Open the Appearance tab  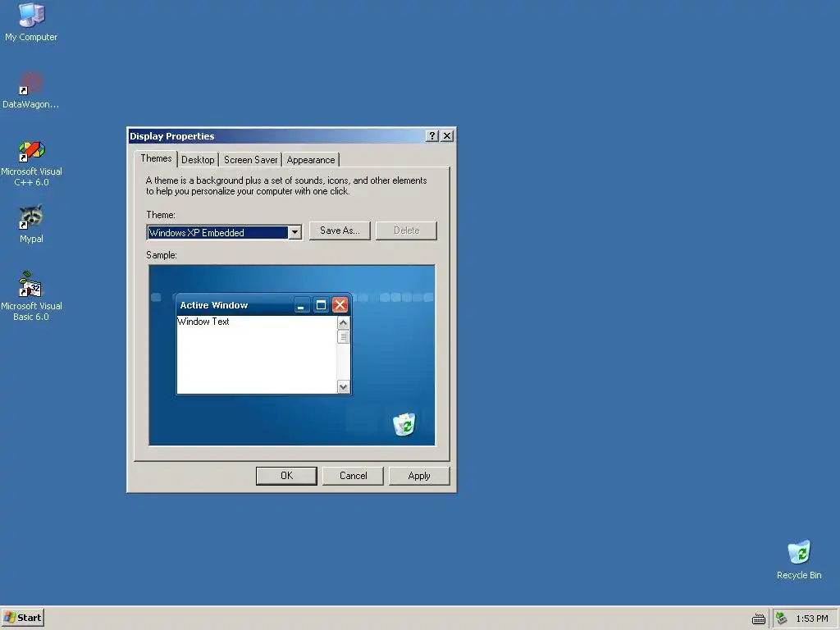click(311, 160)
